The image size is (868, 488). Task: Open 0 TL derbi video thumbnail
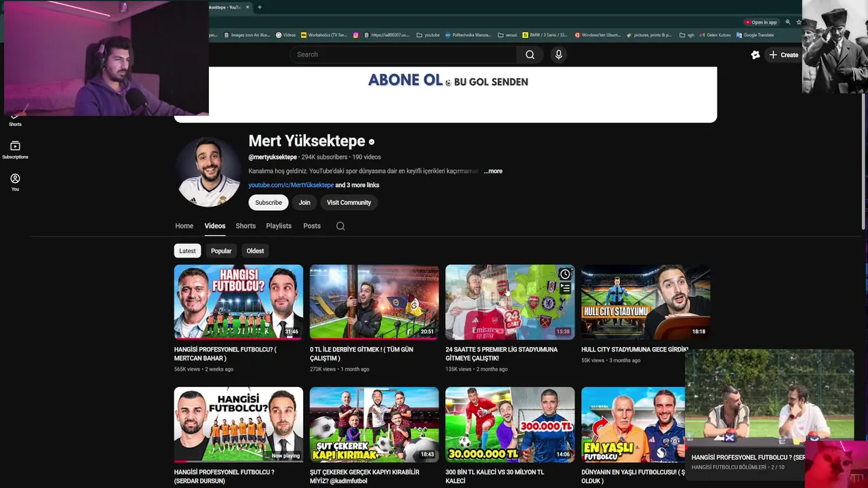coord(374,302)
